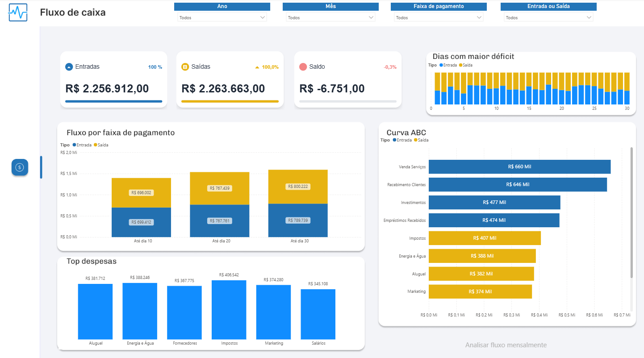
Task: Click the Ano slicer header
Action: pos(222,6)
